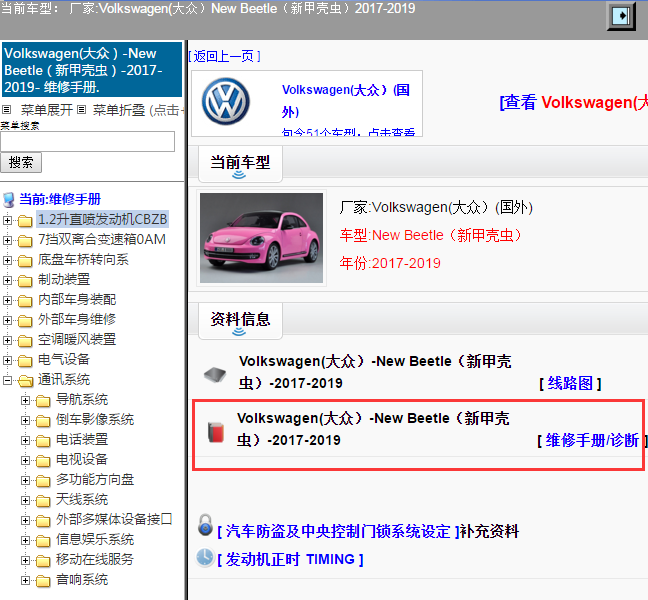Click folder icon of 天线系统
Viewport: 648px width, 600px height.
pos(43,501)
